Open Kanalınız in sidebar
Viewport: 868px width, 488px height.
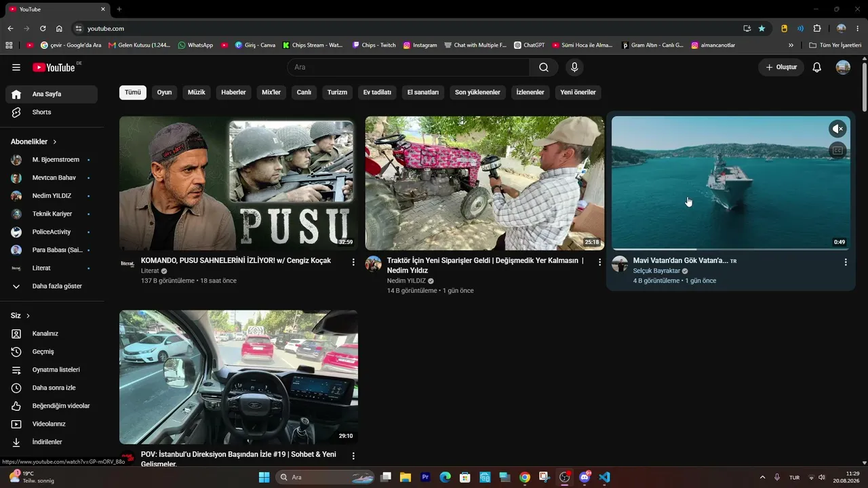52,333
